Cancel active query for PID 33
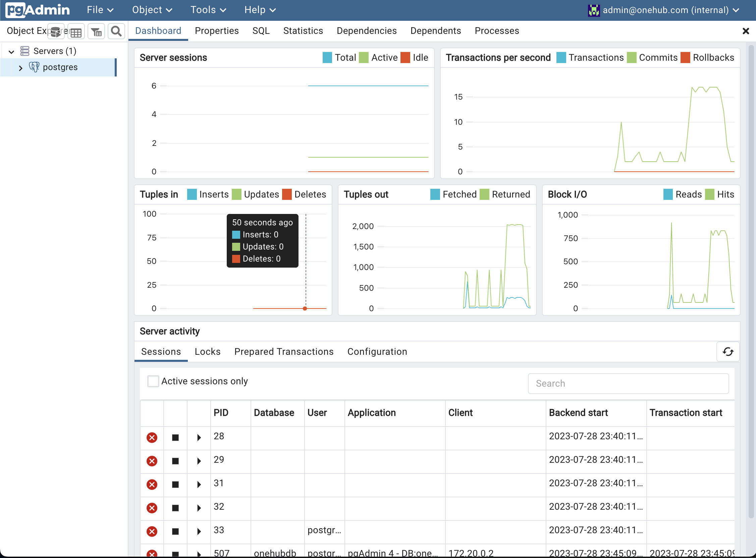756x558 pixels. click(x=175, y=532)
